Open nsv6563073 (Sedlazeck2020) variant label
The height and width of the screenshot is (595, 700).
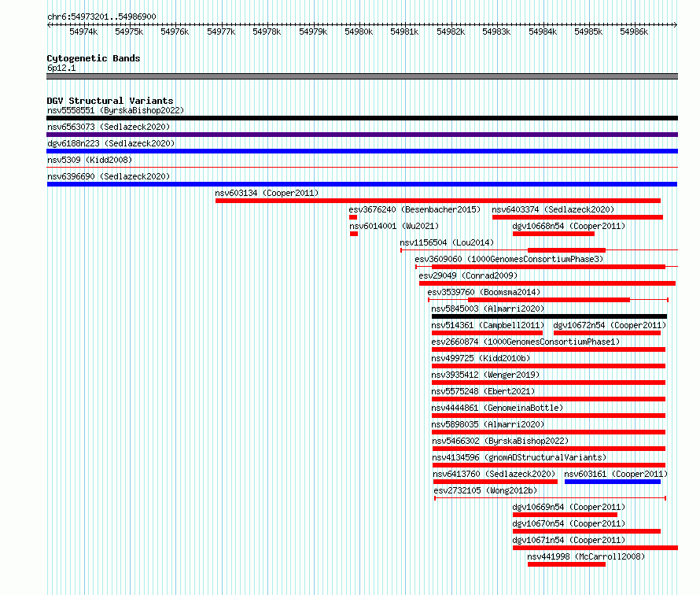tap(109, 127)
